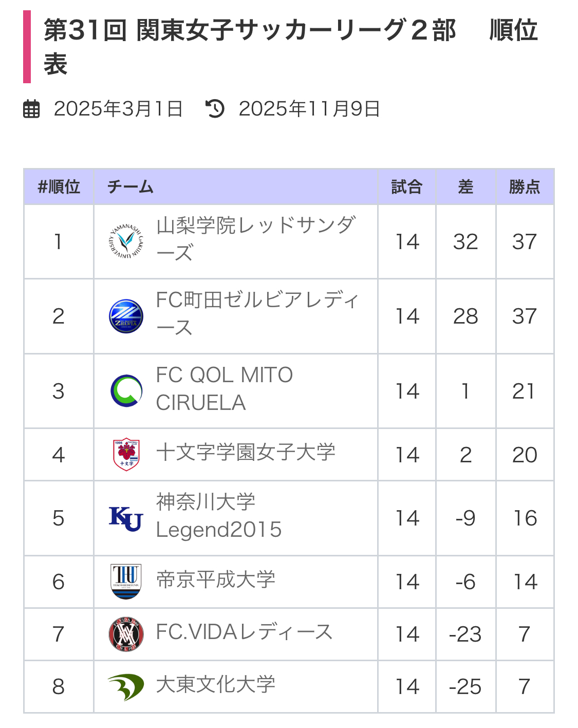Click the Kanagawa University KU logo
This screenshot has width=578, height=728.
(126, 518)
